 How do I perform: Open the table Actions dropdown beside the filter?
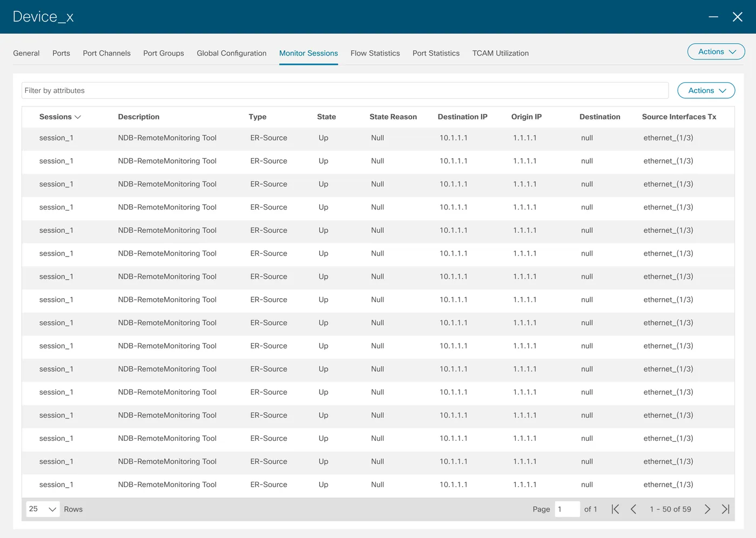tap(706, 91)
